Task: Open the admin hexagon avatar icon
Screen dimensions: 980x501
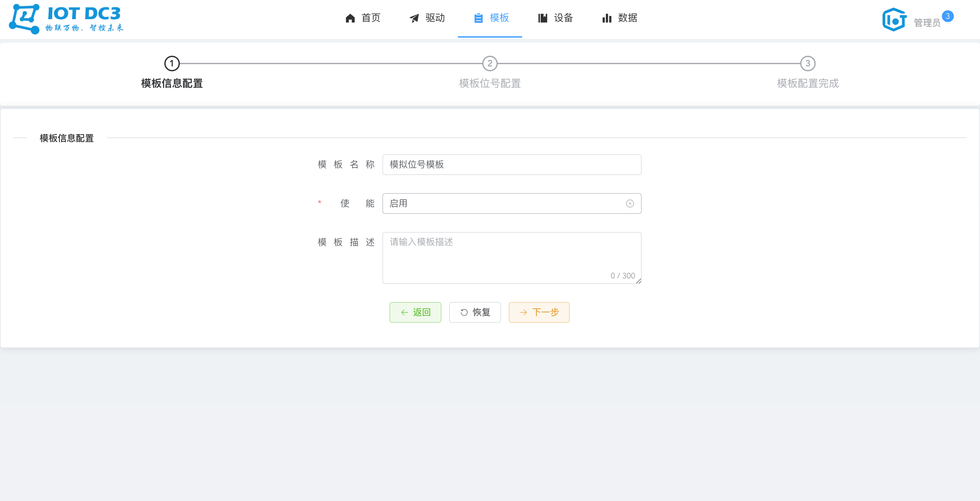Action: 894,19
